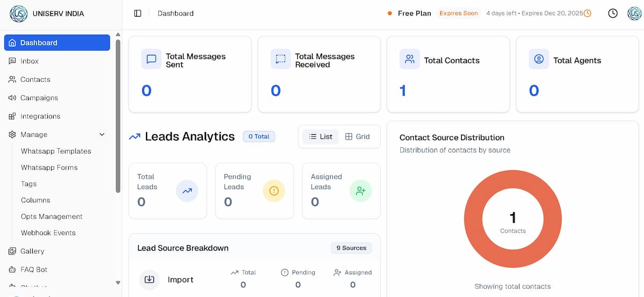Open the user profile avatar

(x=634, y=13)
